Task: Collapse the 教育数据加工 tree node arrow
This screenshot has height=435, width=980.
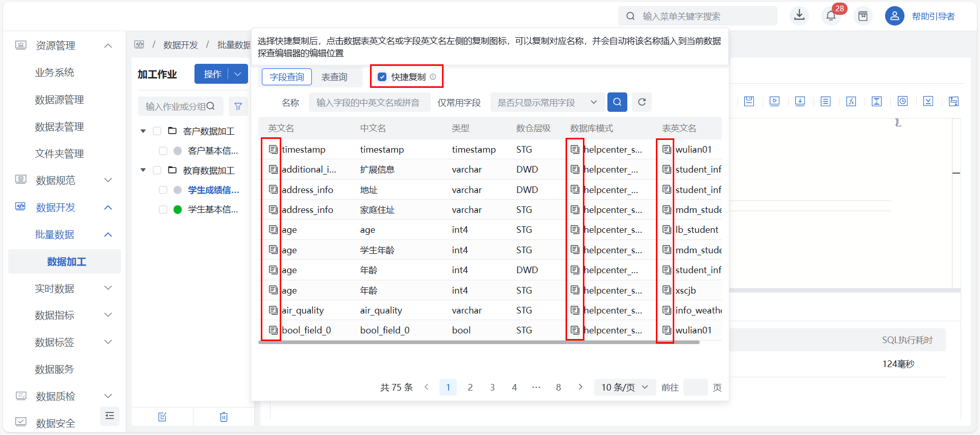Action: [143, 170]
